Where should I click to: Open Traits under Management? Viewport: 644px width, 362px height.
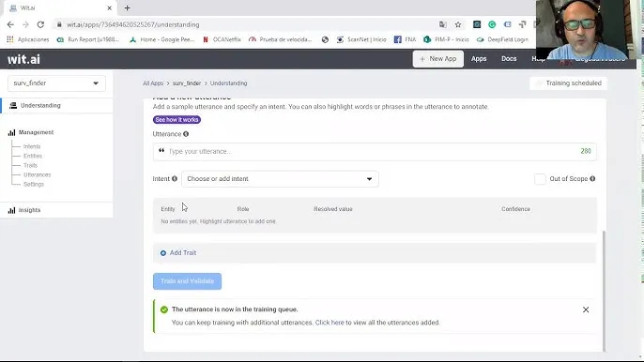(x=30, y=165)
